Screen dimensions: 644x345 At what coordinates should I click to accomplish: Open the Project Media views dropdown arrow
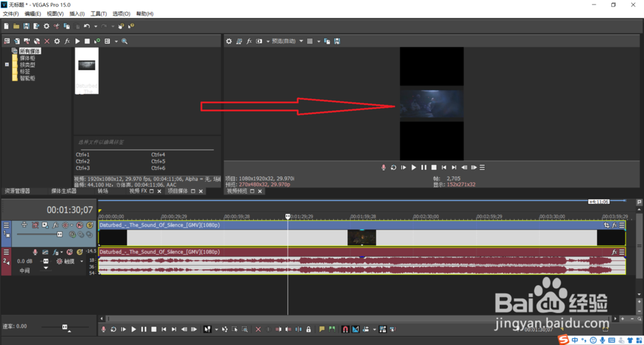[116, 41]
